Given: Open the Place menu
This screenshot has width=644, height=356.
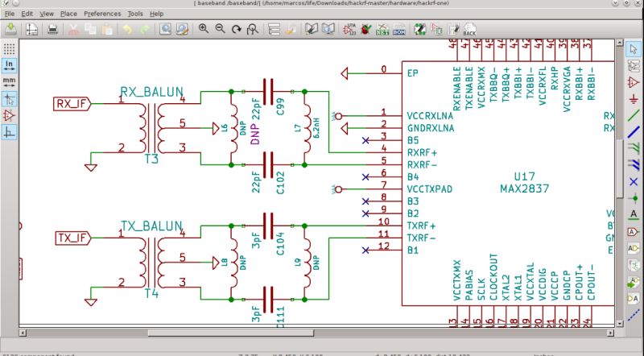Looking at the screenshot, I should point(68,14).
